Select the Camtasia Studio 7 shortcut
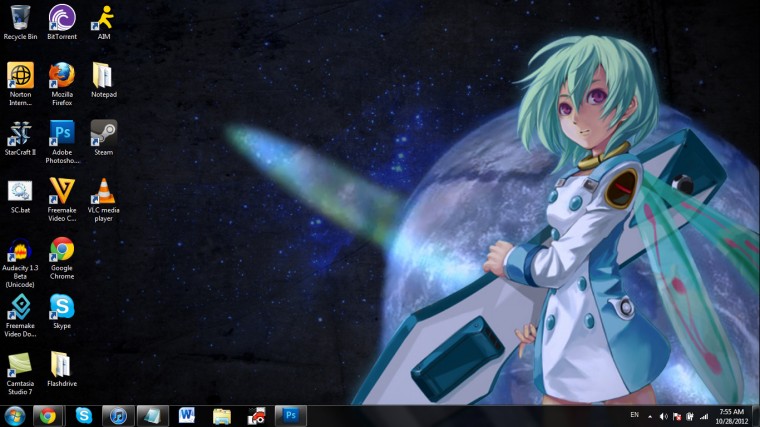Screen dimensions: 760x427 click(20, 373)
